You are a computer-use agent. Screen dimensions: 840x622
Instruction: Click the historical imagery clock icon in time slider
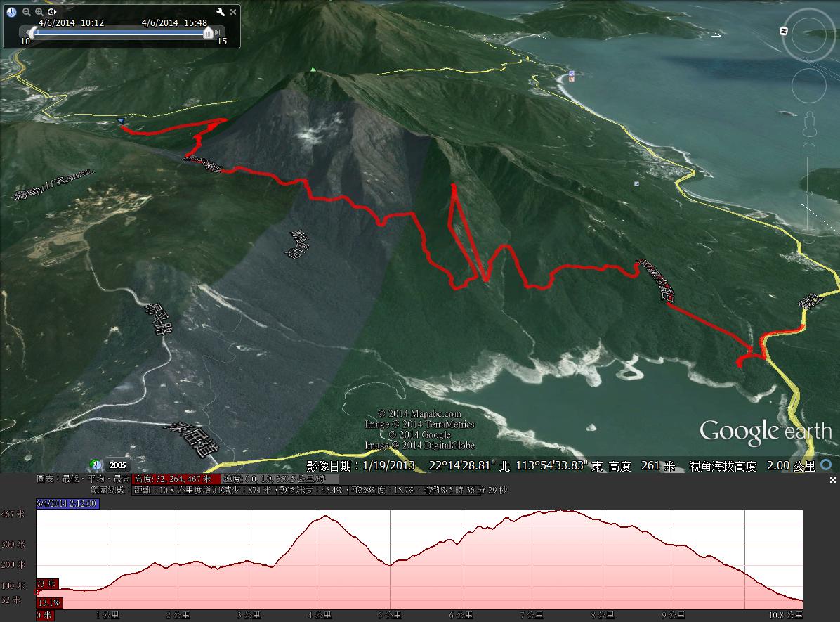pyautogui.click(x=12, y=12)
